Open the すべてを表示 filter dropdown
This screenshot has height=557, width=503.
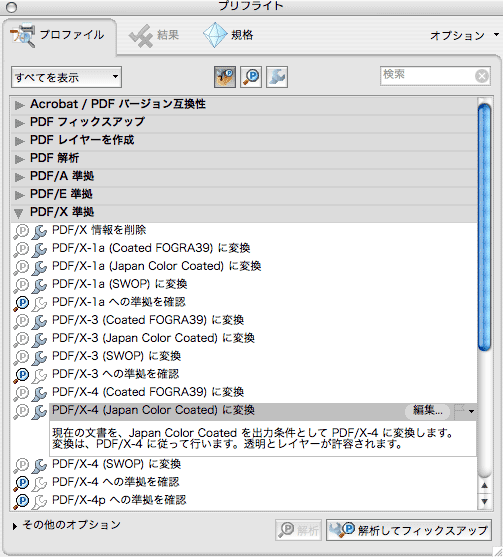point(66,77)
